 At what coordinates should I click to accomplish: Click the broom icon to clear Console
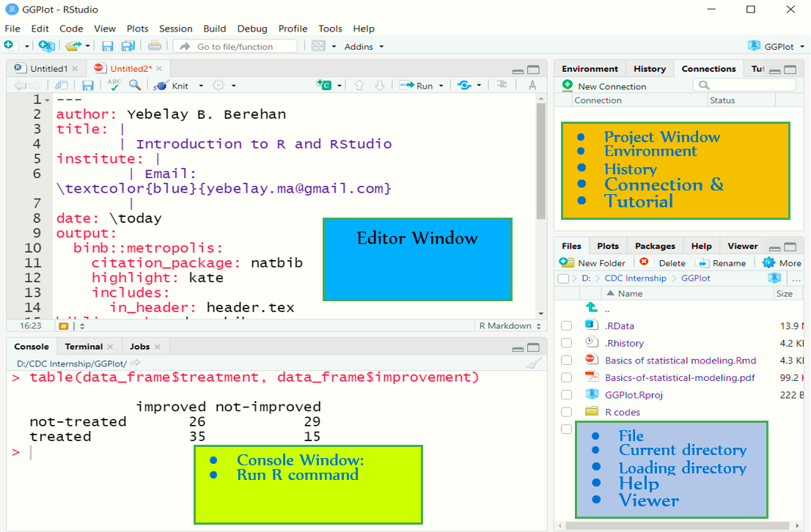534,361
